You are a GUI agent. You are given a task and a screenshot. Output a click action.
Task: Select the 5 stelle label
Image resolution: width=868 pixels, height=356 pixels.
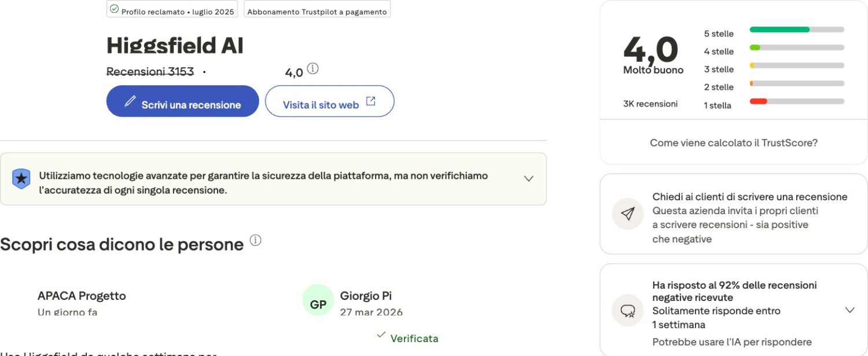coord(719,34)
